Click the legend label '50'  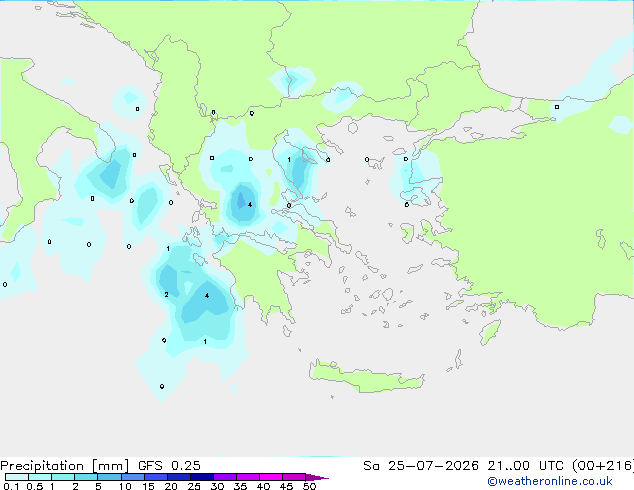(x=309, y=486)
